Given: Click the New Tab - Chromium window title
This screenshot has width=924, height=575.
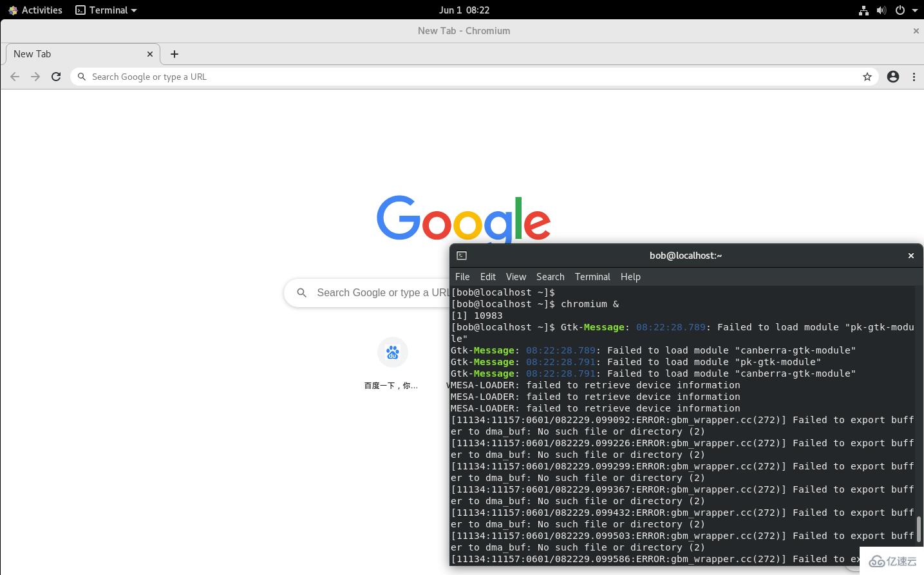Looking at the screenshot, I should [x=464, y=31].
